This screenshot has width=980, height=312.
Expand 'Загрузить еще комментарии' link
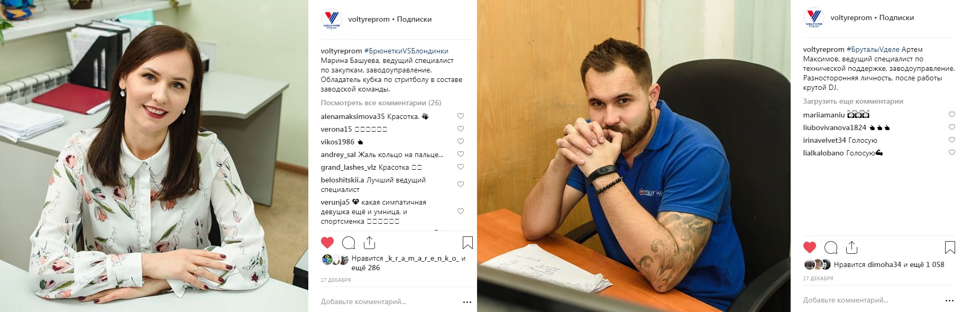tap(853, 102)
